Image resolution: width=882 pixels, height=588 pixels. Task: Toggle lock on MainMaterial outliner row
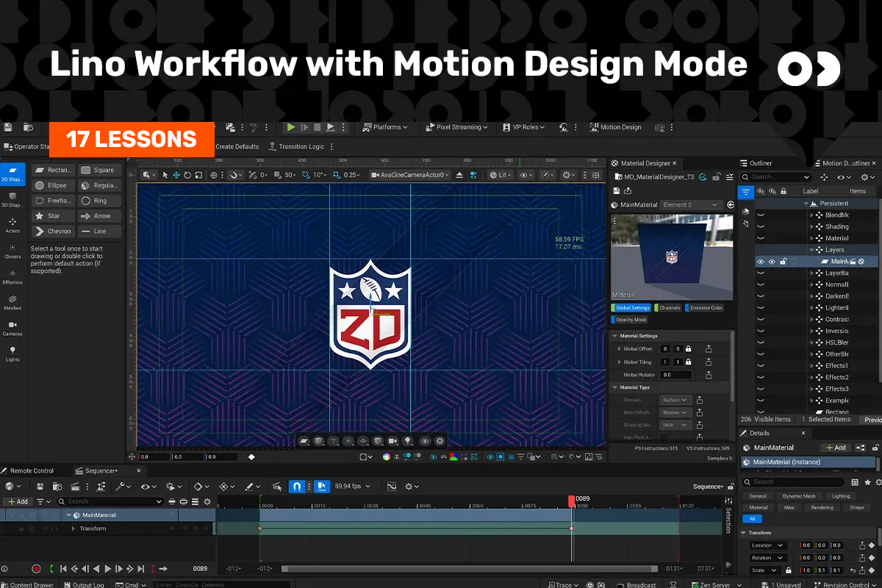tap(784, 262)
